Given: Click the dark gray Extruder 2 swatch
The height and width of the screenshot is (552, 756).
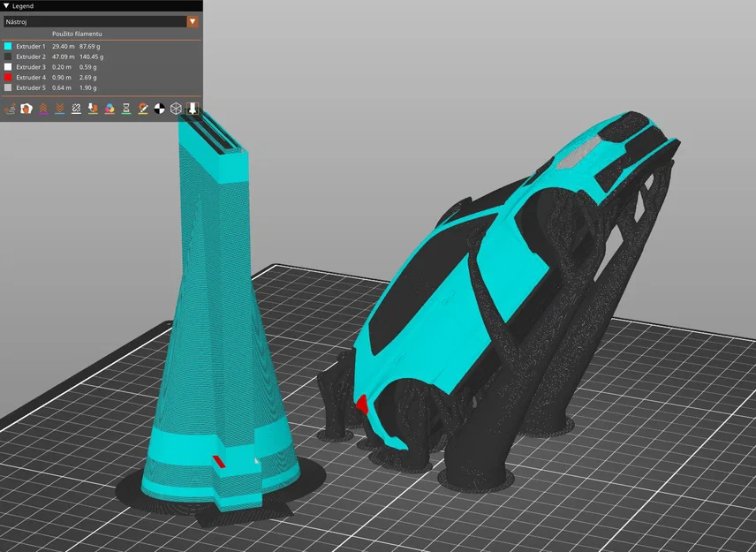Looking at the screenshot, I should tap(8, 57).
